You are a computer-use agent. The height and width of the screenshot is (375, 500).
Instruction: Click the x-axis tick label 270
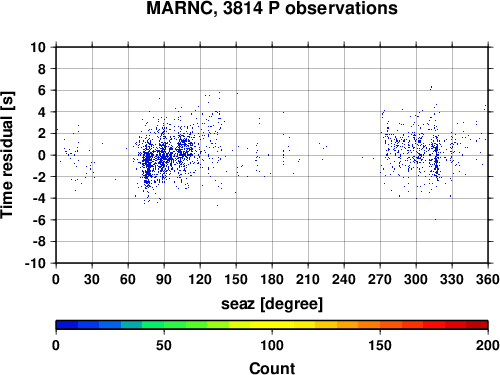coord(380,279)
